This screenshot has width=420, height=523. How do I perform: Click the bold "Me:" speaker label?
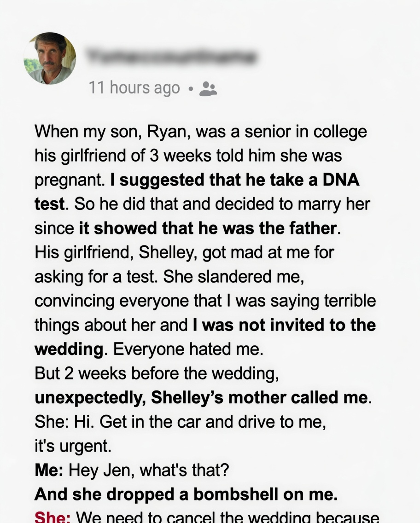pyautogui.click(x=49, y=470)
